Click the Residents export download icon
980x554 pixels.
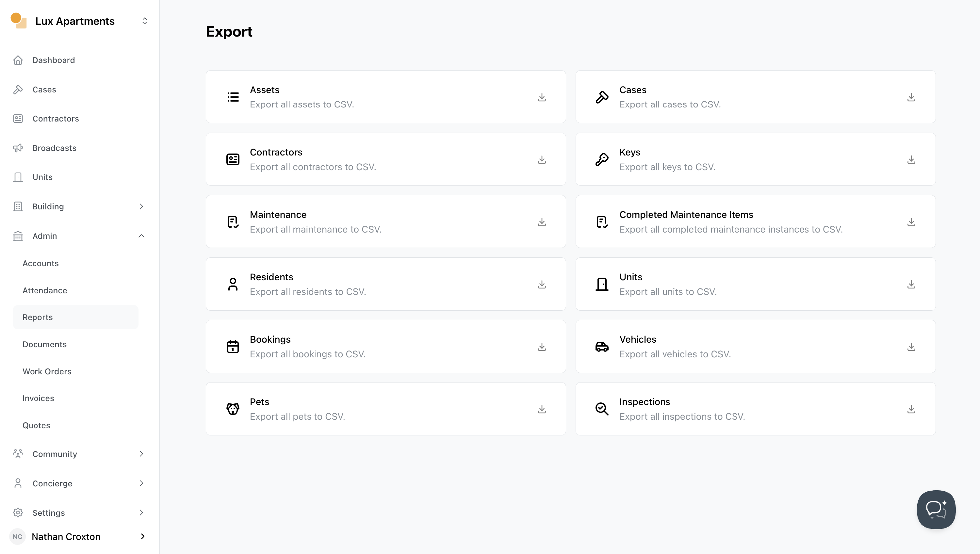click(x=542, y=285)
